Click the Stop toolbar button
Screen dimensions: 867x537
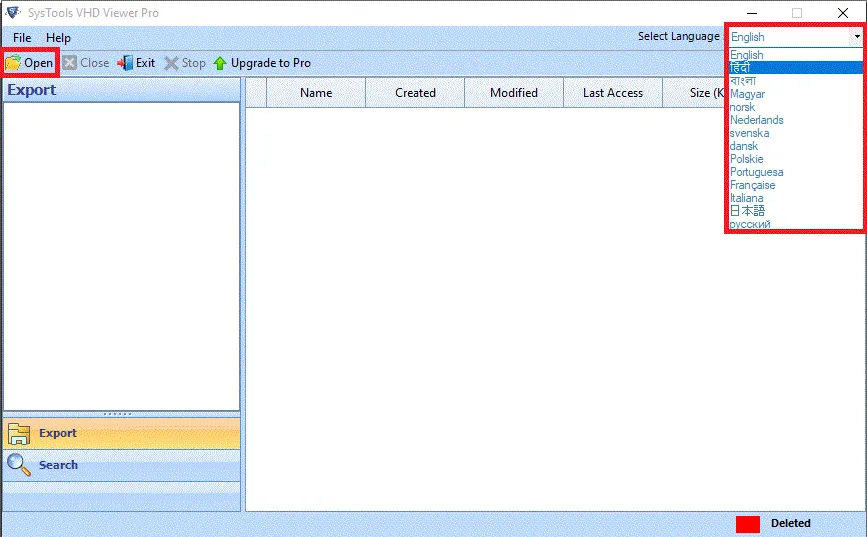pos(185,63)
